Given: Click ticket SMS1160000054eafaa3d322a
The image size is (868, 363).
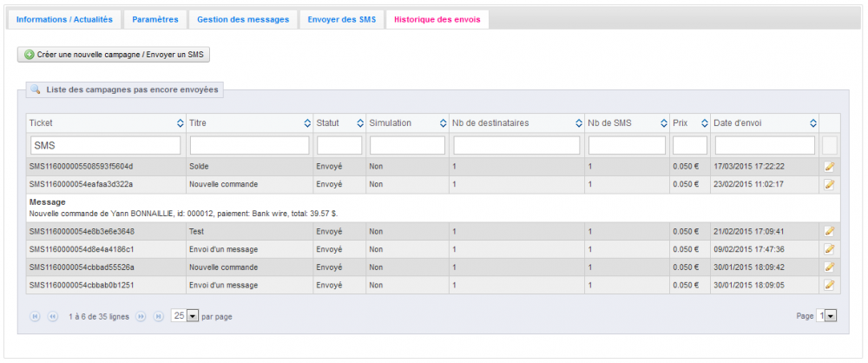Looking at the screenshot, I should 82,184.
